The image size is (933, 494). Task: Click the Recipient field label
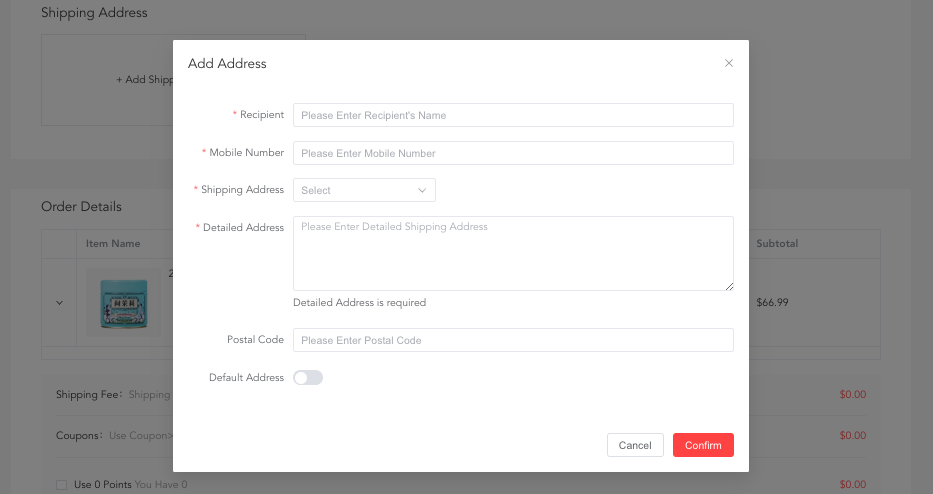(x=262, y=115)
